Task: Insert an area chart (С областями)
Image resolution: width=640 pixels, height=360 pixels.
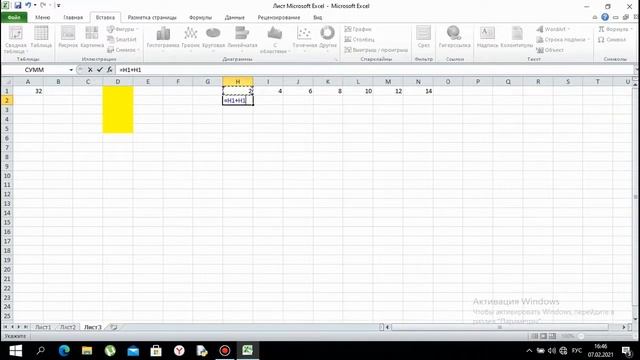Action: (x=275, y=40)
